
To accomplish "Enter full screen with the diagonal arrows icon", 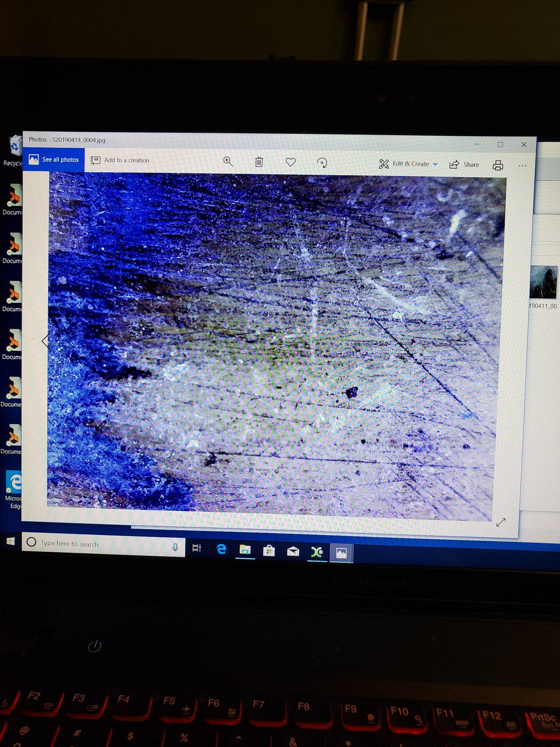I will coord(501,522).
